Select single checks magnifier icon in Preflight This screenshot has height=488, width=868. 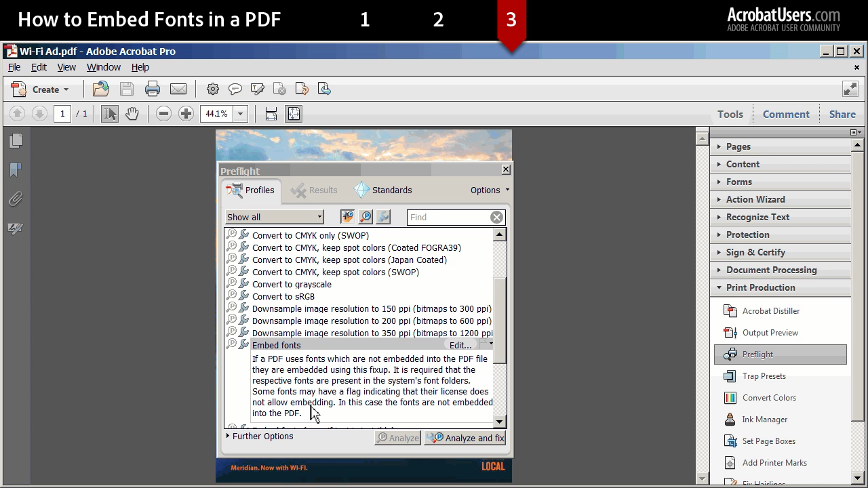366,217
